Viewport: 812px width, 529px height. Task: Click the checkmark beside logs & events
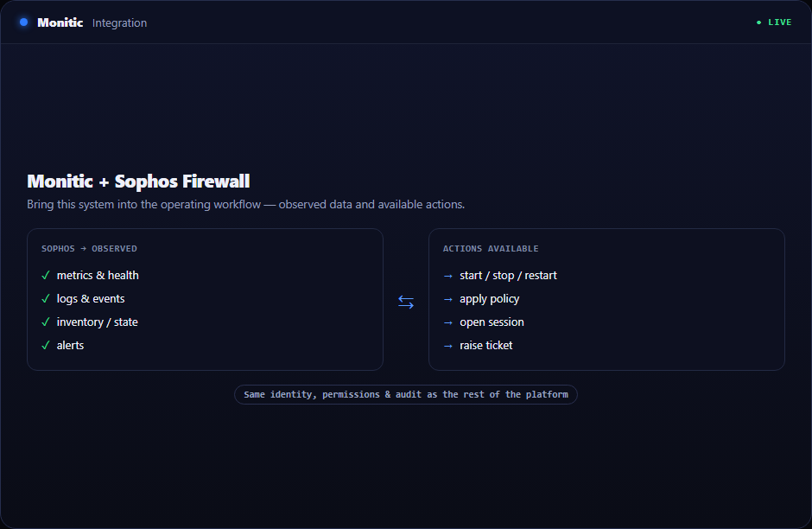pyautogui.click(x=46, y=298)
